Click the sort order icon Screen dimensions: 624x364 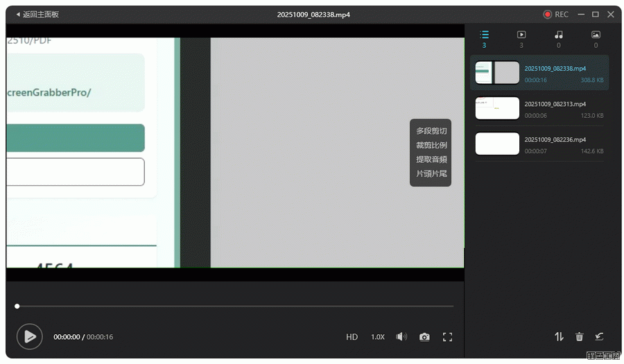(x=559, y=337)
